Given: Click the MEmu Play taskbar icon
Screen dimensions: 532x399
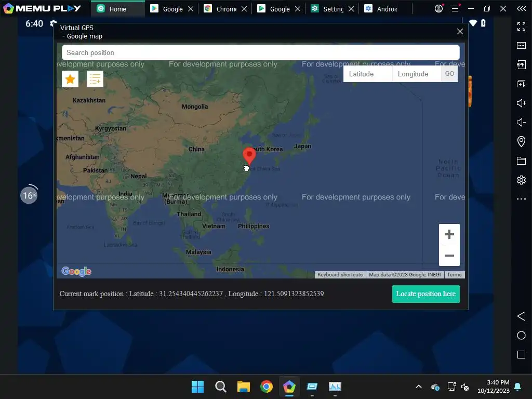Looking at the screenshot, I should coord(289,387).
